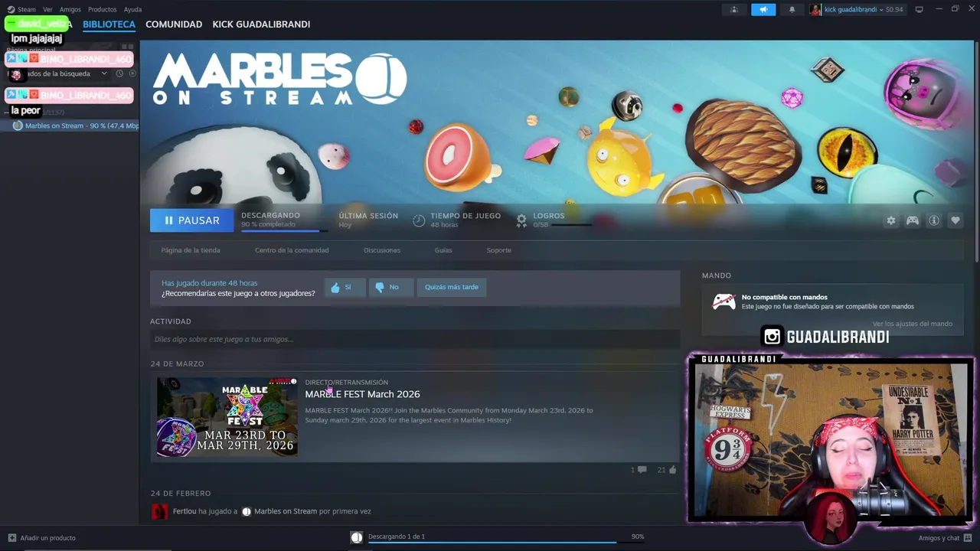Recommend the game with Sí thumbs up
980x551 pixels.
[x=345, y=288]
